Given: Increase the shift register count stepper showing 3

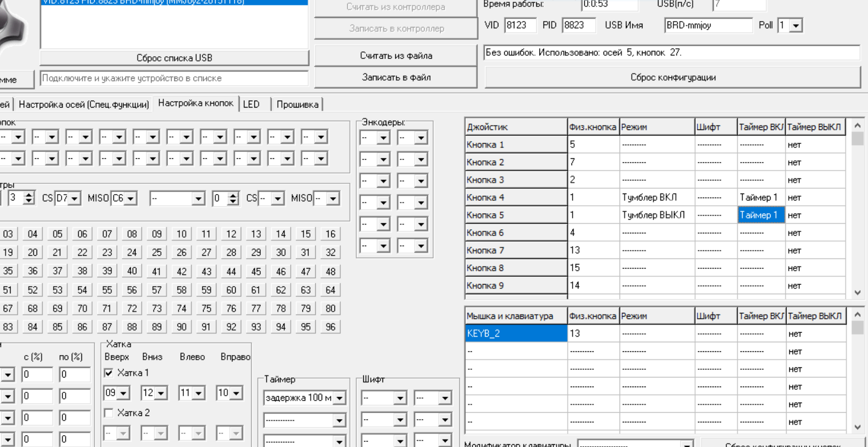Looking at the screenshot, I should [29, 195].
